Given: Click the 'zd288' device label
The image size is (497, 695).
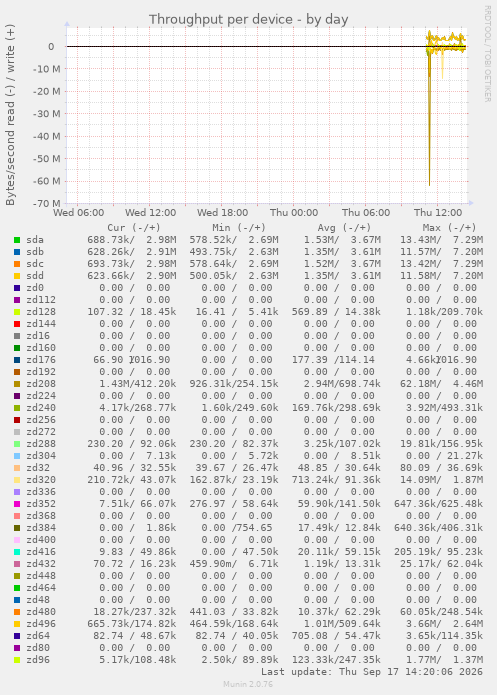Looking at the screenshot, I should 41,444.
